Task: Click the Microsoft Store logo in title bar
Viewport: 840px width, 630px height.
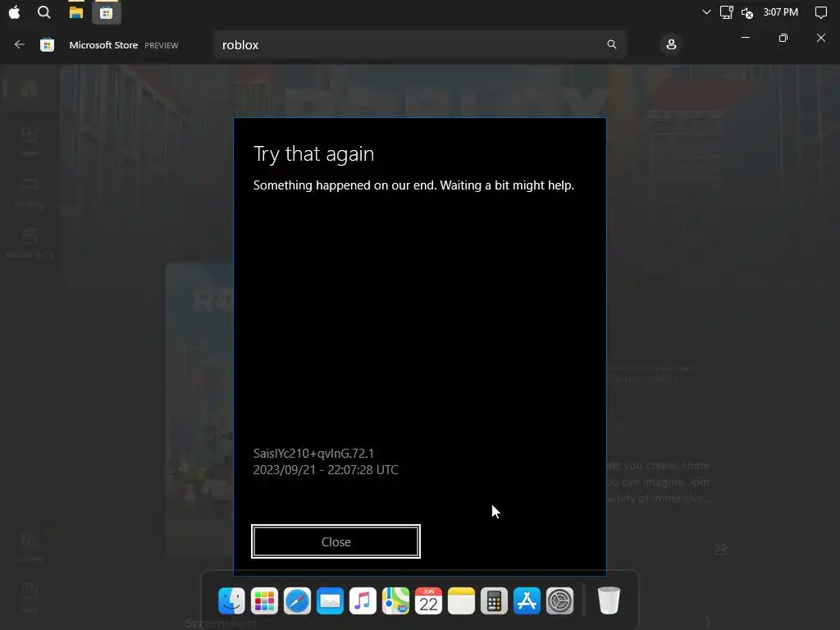Action: [x=47, y=45]
